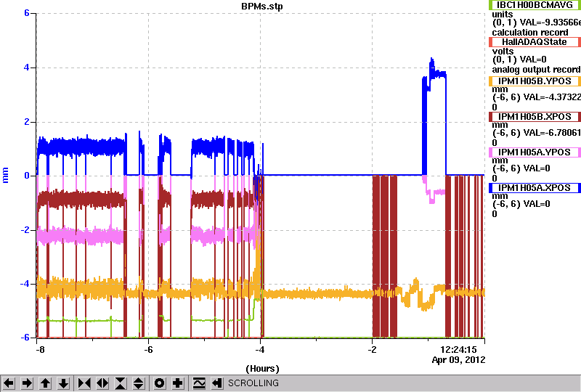581x392 pixels.
Task: Select the IBC1H00BCMAVG curve in the legend
Action: pos(535,5)
